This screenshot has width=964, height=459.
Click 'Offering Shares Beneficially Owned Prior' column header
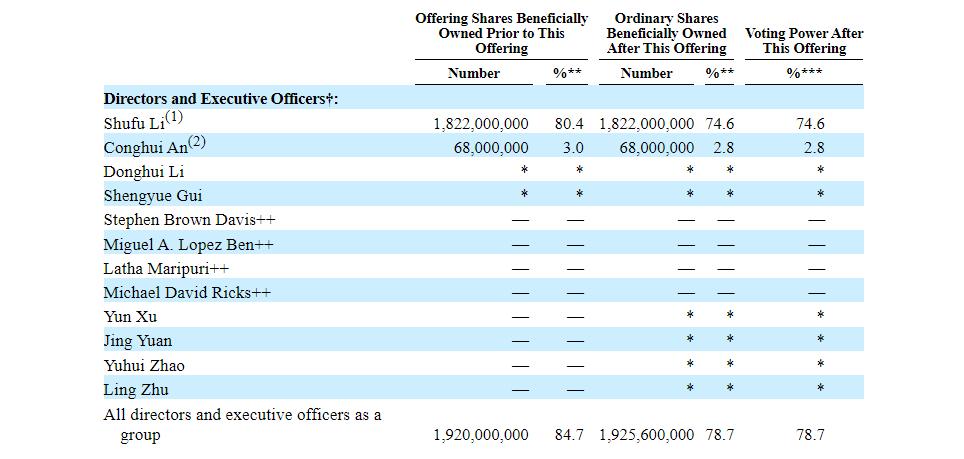[502, 33]
